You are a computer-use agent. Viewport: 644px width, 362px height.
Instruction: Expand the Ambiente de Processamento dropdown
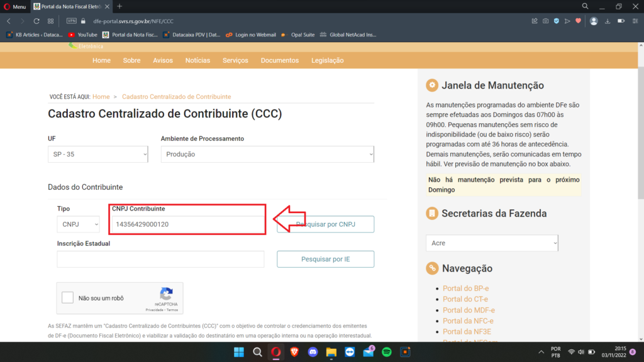[x=267, y=155]
